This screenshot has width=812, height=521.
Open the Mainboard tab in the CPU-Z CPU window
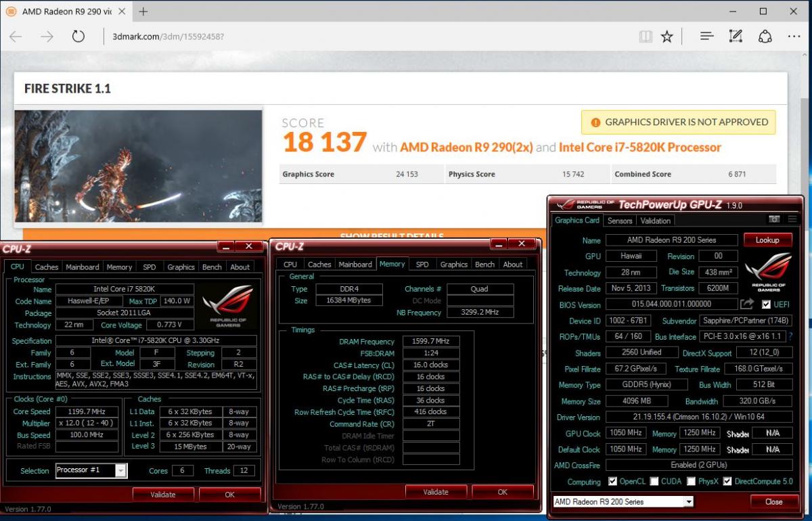point(83,267)
